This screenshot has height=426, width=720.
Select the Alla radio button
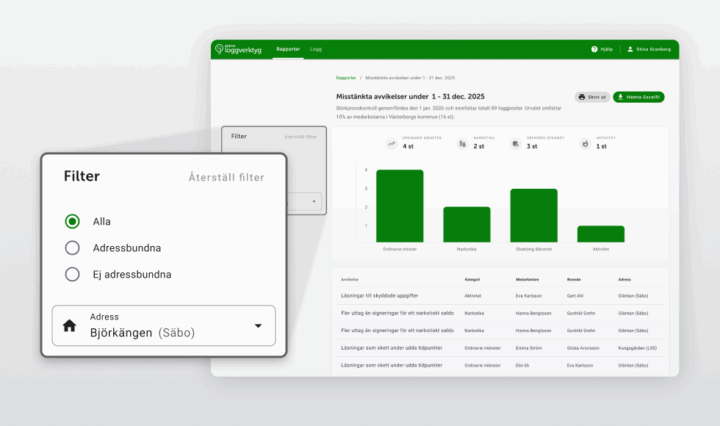[72, 221]
